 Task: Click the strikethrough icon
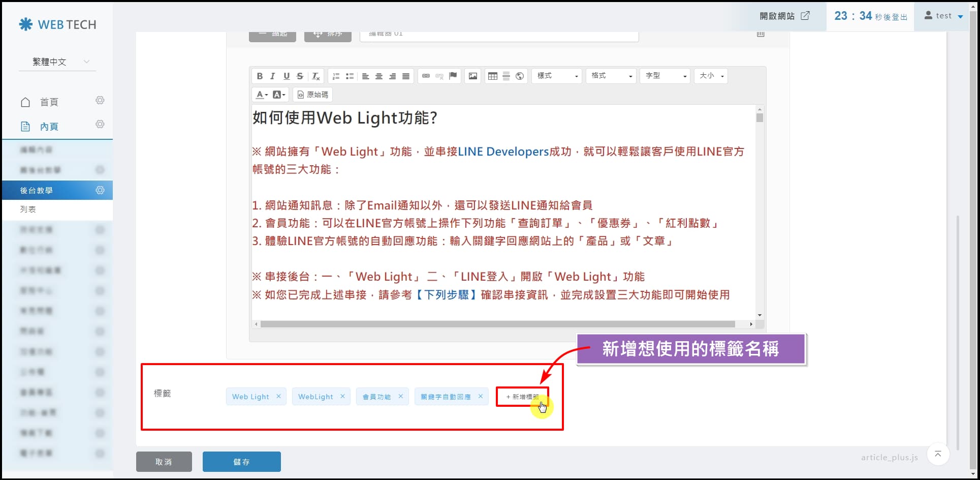click(300, 76)
